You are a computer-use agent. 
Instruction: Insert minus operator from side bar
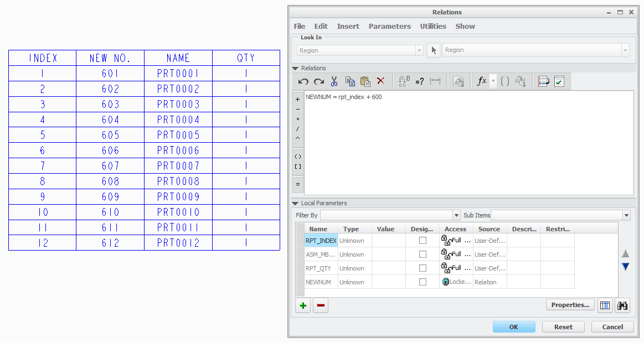[298, 109]
